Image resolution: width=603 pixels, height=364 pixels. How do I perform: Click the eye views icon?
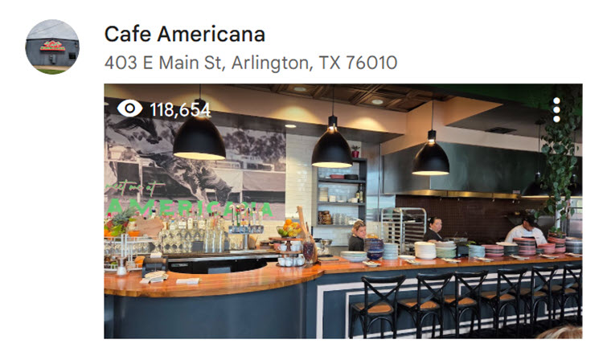pos(129,108)
